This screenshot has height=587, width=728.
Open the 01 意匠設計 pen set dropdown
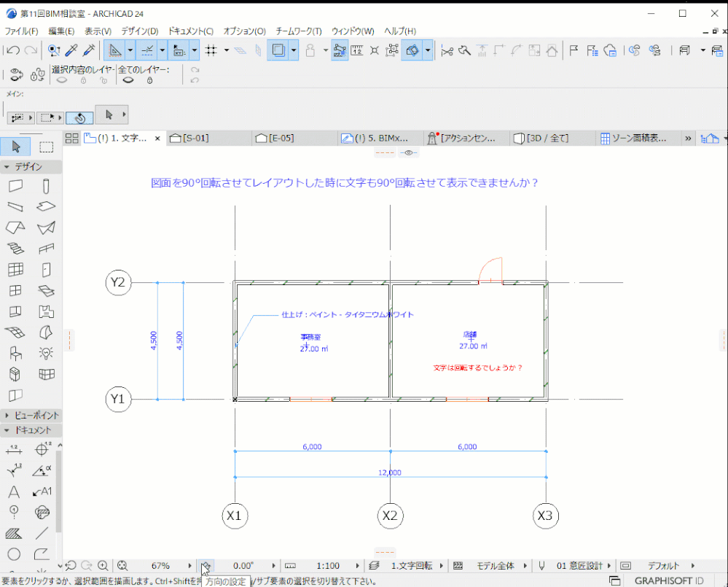[608, 566]
